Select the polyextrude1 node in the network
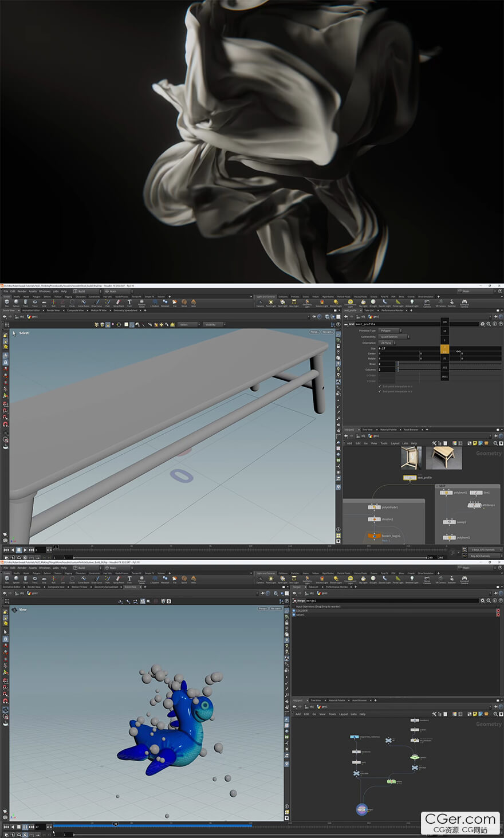This screenshot has height=838, width=504. (x=375, y=507)
